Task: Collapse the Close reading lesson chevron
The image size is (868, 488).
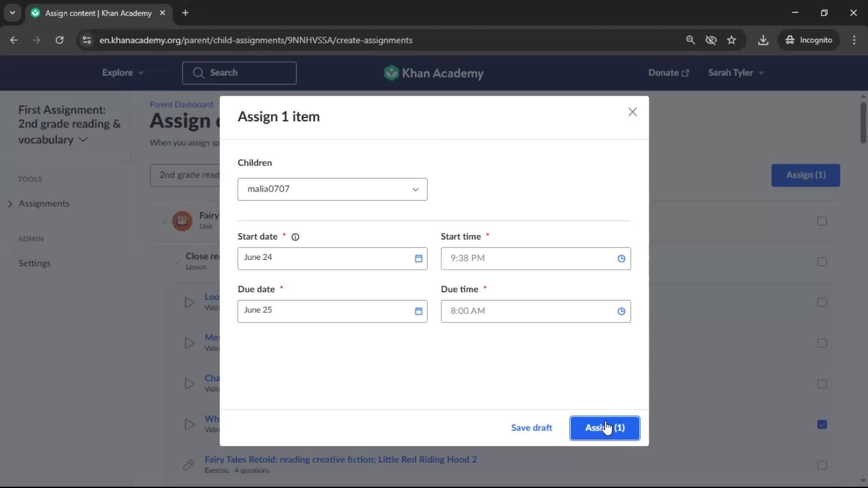Action: click(177, 262)
